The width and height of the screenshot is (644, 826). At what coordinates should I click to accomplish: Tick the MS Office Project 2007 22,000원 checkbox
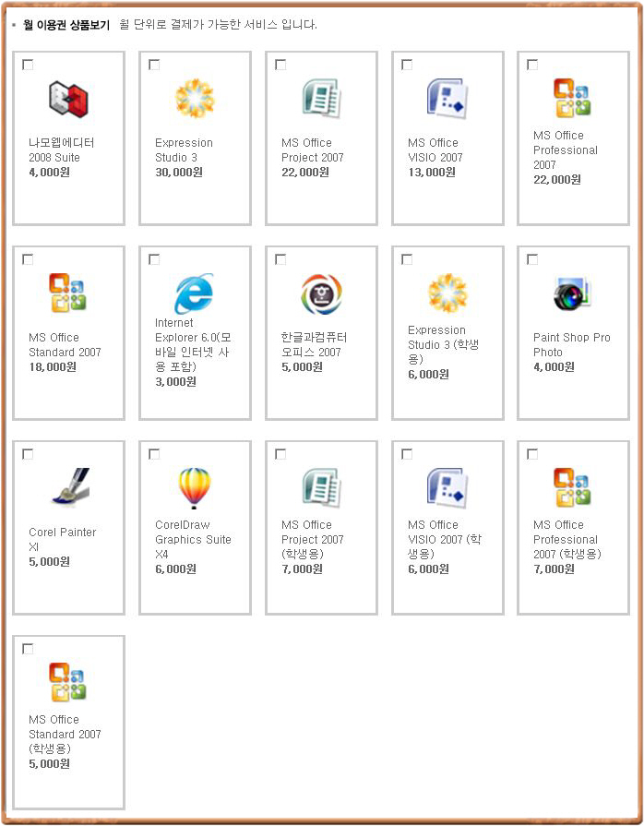[x=280, y=65]
